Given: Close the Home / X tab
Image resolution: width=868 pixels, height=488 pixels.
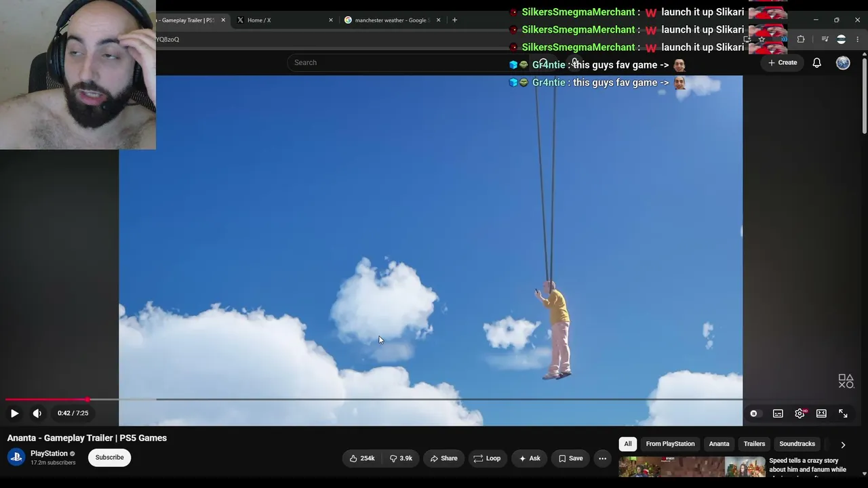Looking at the screenshot, I should point(331,20).
